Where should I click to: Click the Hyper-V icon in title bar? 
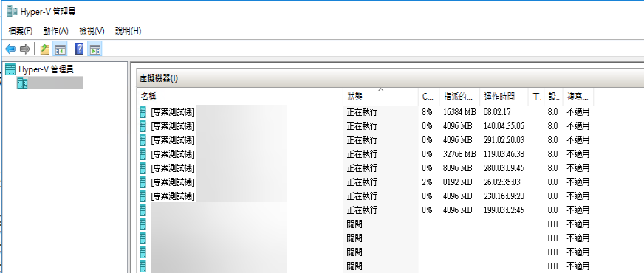coord(13,12)
